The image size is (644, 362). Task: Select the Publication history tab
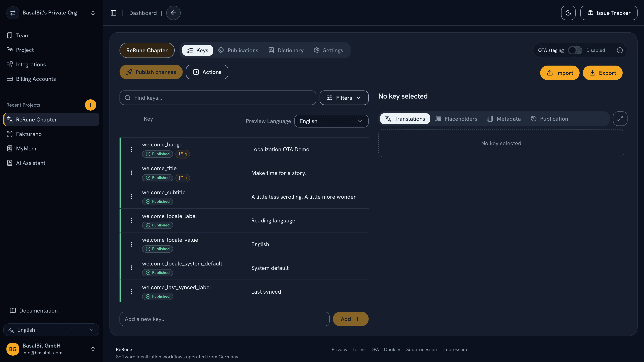point(549,119)
